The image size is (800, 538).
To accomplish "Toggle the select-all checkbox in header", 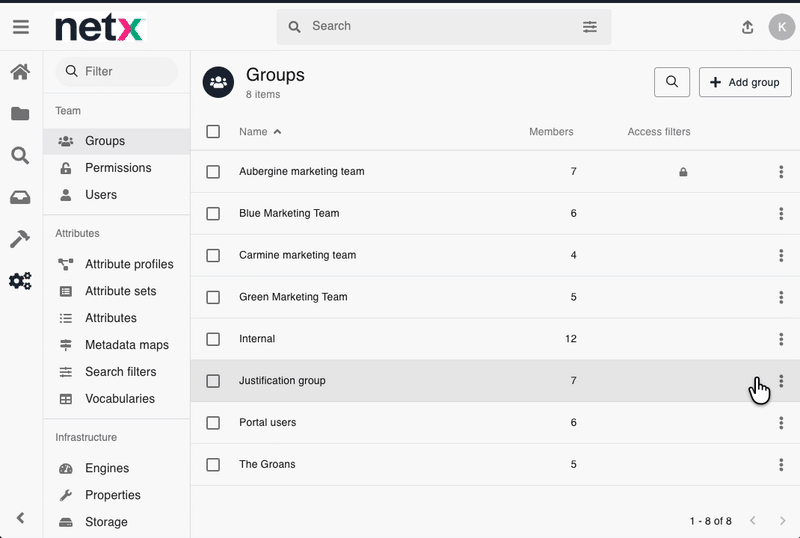I will [213, 131].
